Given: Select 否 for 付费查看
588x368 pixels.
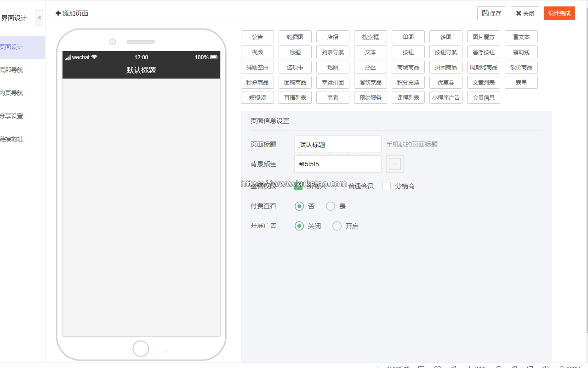Looking at the screenshot, I should 299,206.
